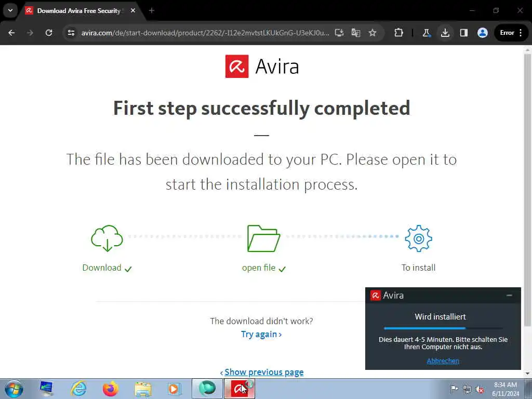Click the Avira logo at page top
The height and width of the screenshot is (399, 532).
coord(262,66)
